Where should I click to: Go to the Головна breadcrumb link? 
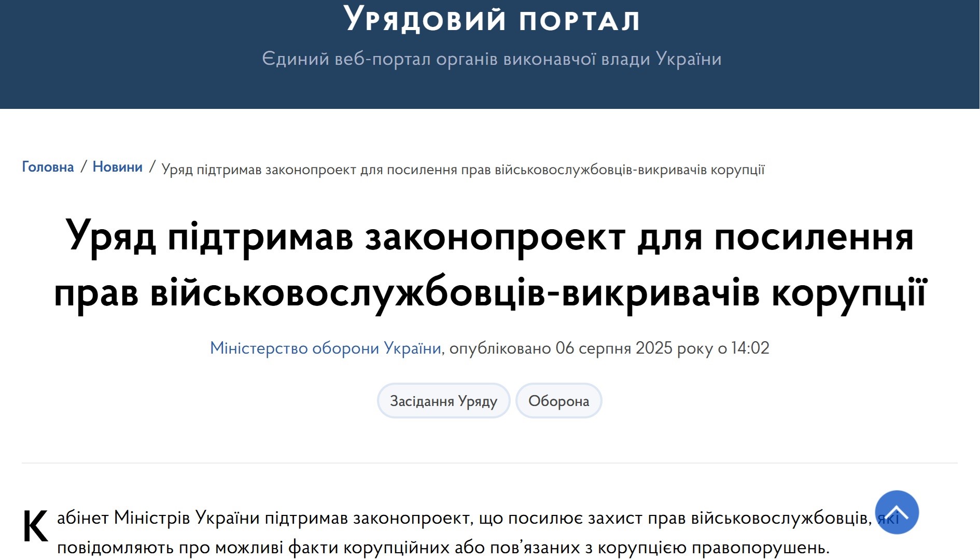pos(48,167)
